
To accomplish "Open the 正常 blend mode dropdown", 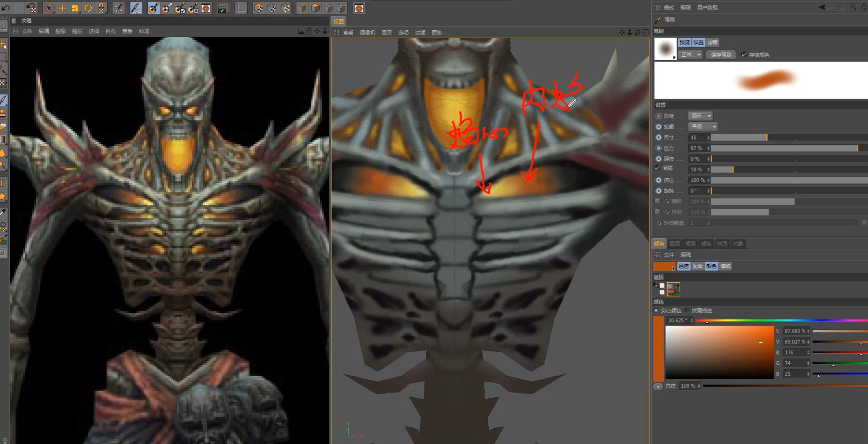I will click(x=691, y=55).
